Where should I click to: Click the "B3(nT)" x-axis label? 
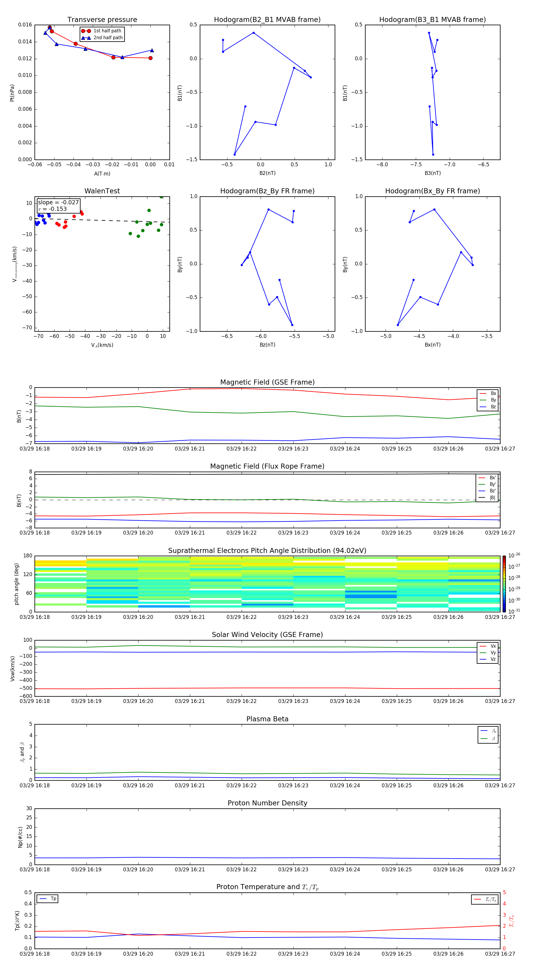(x=432, y=173)
